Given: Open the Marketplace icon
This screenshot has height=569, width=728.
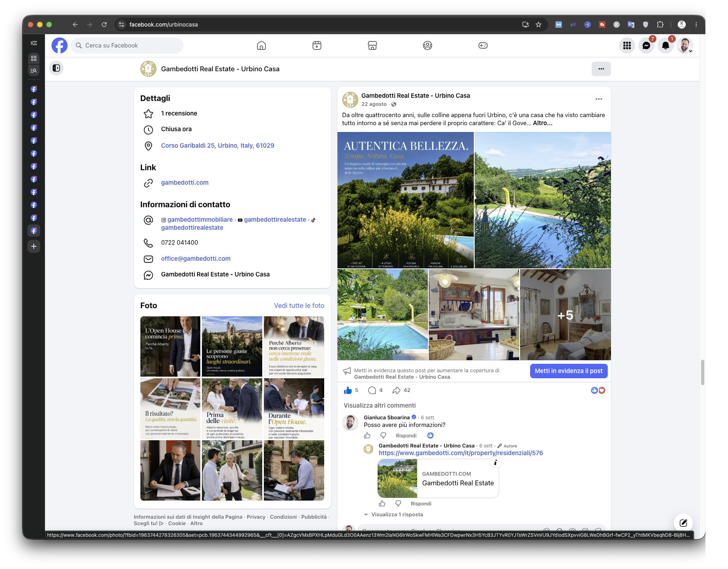Looking at the screenshot, I should coord(372,45).
